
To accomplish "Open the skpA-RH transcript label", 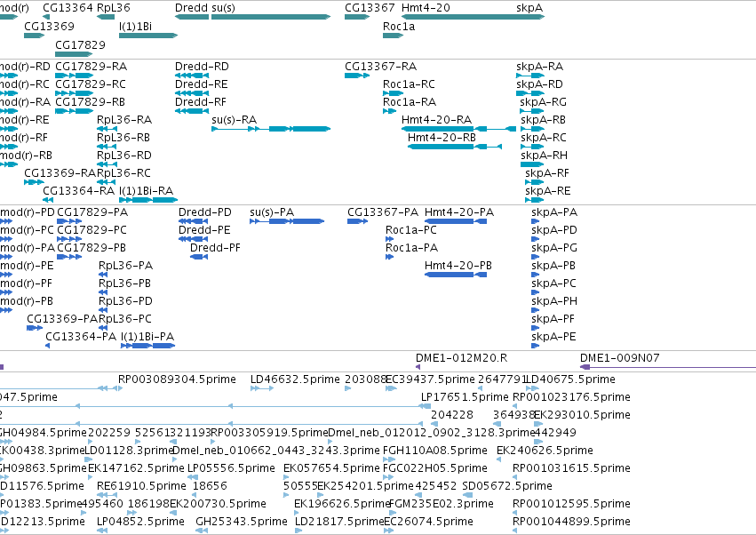I will point(545,156).
